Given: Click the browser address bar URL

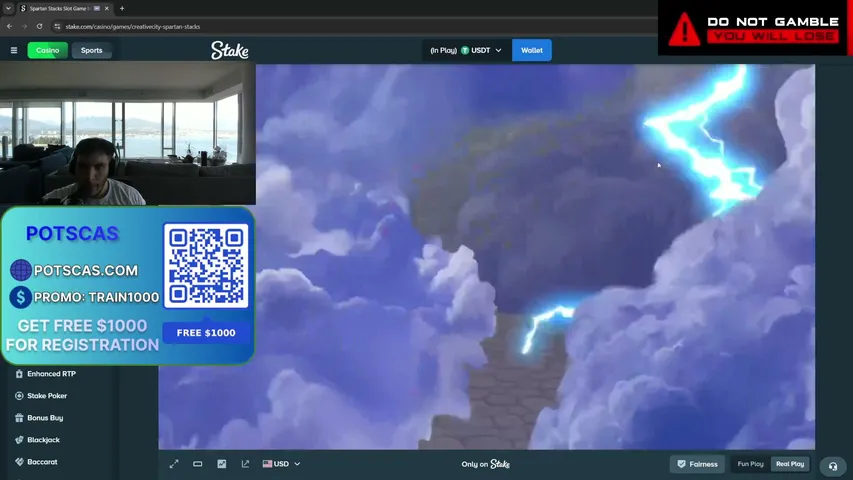Looking at the screenshot, I should coord(133,26).
